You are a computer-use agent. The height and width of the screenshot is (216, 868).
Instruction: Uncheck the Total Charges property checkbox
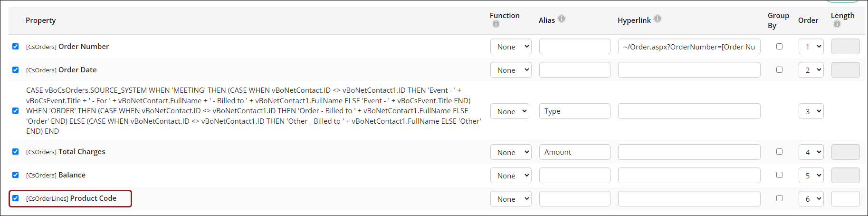coord(16,151)
